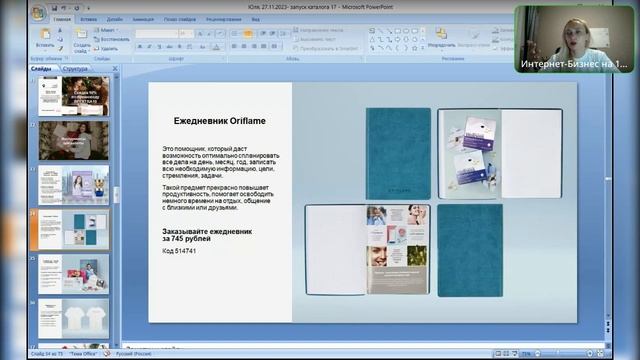Toggle Justify text alignment
Image resolution: width=640 pixels, height=360 pixels.
click(264, 47)
